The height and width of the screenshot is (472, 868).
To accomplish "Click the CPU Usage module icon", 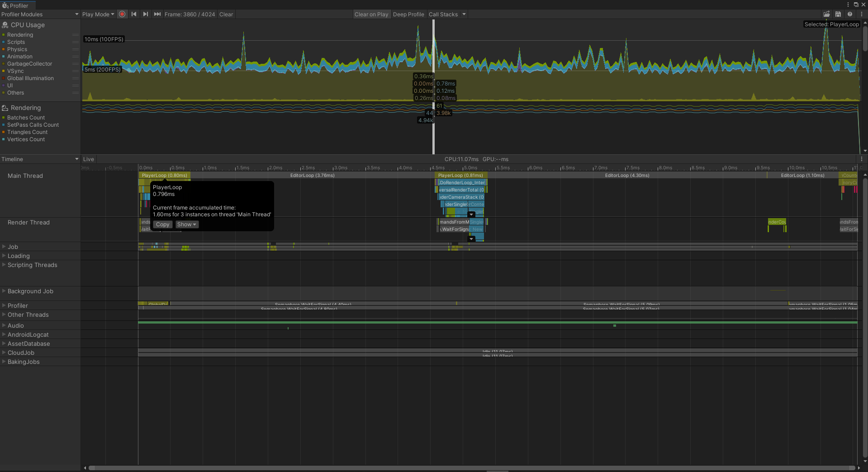I will 5,25.
